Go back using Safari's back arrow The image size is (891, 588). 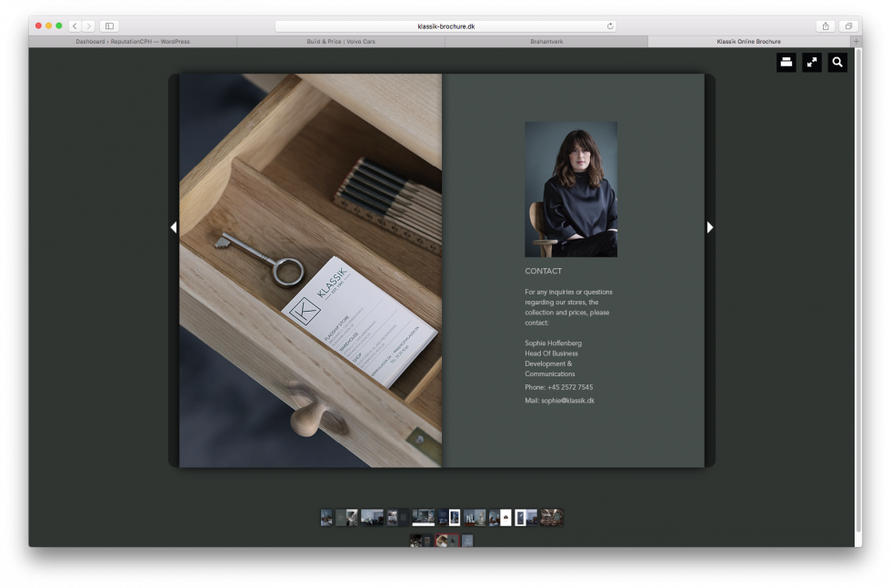[75, 26]
